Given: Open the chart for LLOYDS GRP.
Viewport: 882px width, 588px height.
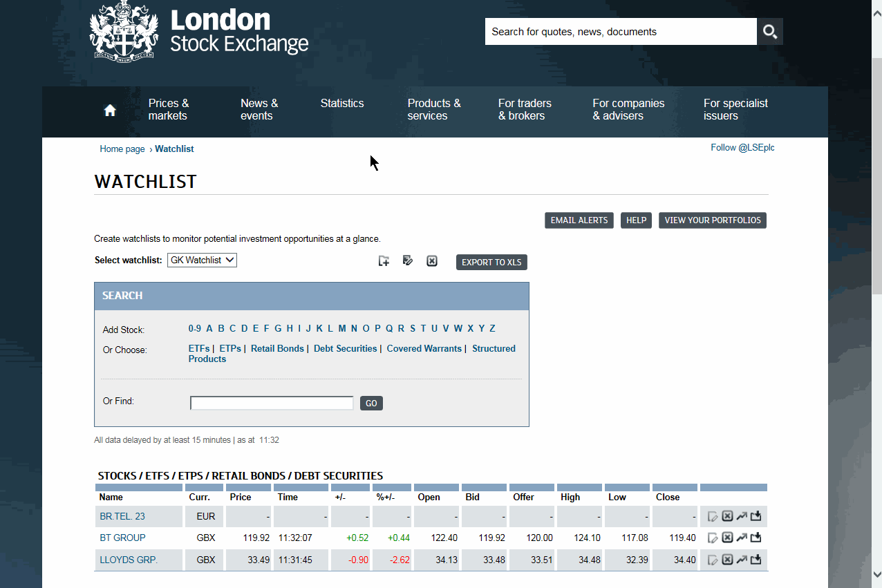Looking at the screenshot, I should click(x=742, y=560).
